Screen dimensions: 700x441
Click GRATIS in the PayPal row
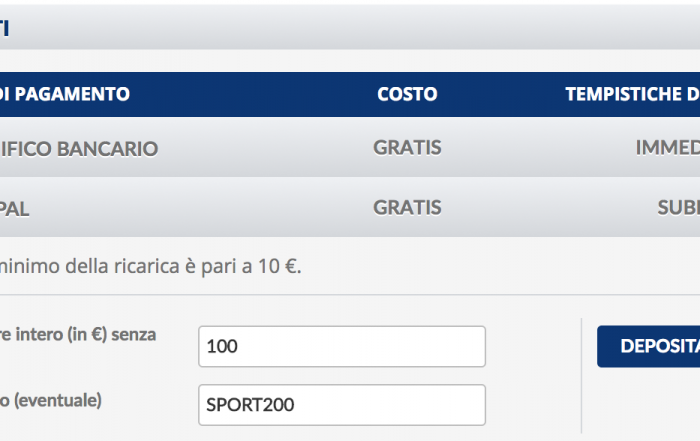[407, 208]
